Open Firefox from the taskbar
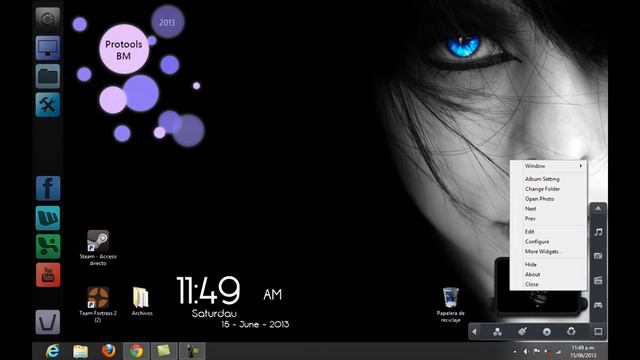640x360 pixels. point(108,351)
